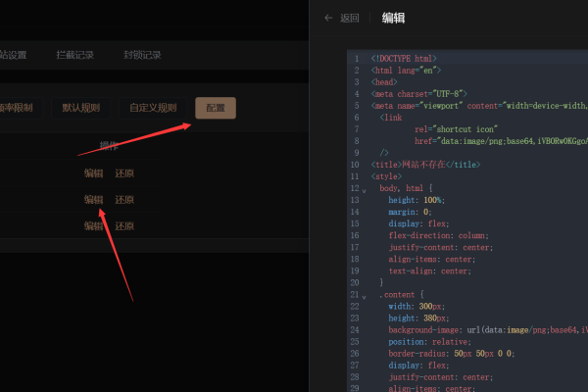This screenshot has height=392, width=588.
Task: Click 编辑 in the second row
Action: 93,200
